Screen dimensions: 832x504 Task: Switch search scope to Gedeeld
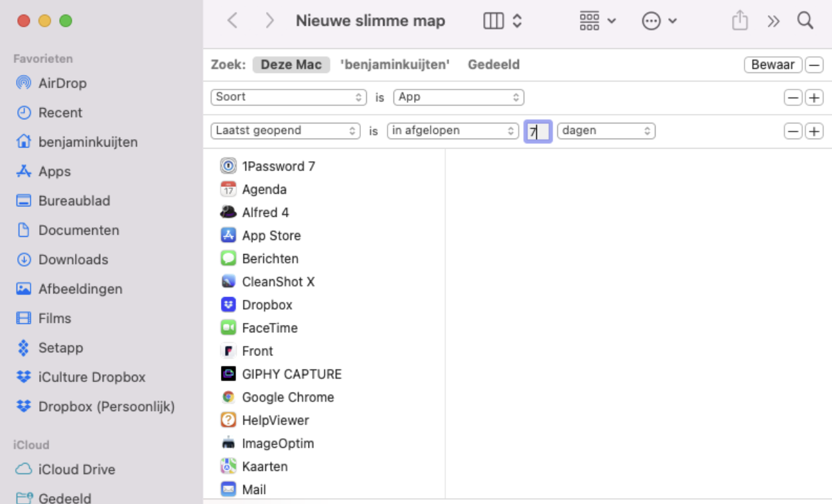click(x=494, y=64)
